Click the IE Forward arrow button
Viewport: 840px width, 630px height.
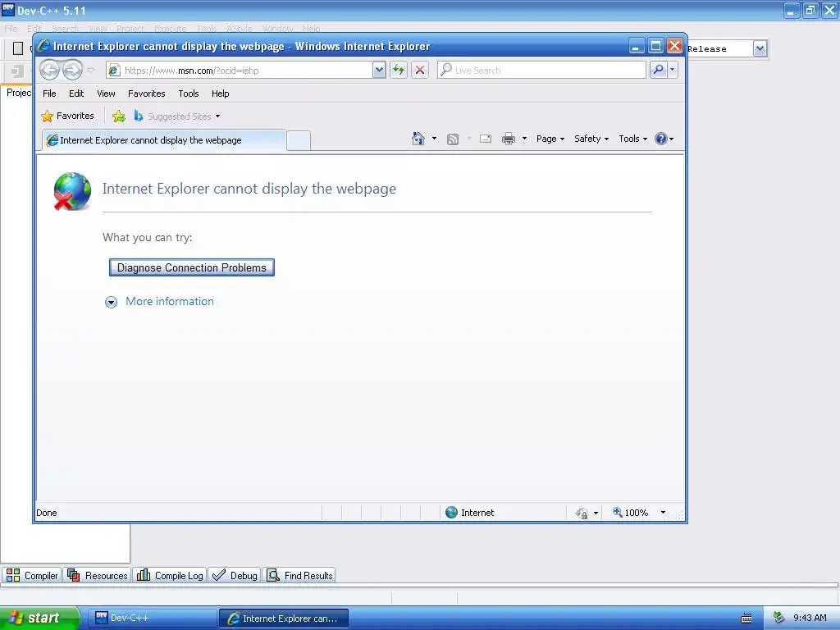tap(72, 70)
